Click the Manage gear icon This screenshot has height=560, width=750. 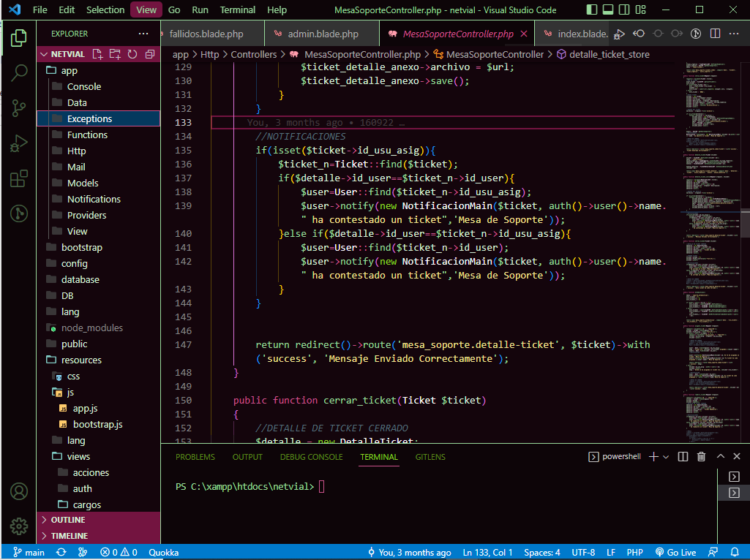tap(19, 526)
